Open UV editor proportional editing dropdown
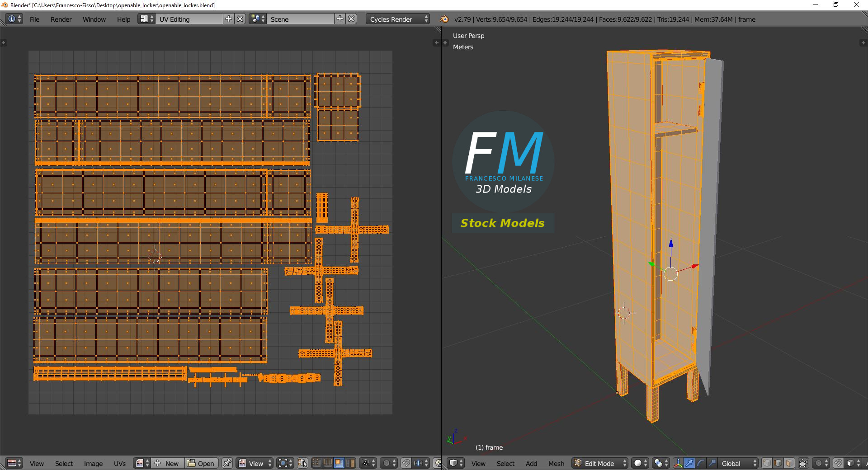Viewport: 868px width, 470px height. (x=389, y=463)
